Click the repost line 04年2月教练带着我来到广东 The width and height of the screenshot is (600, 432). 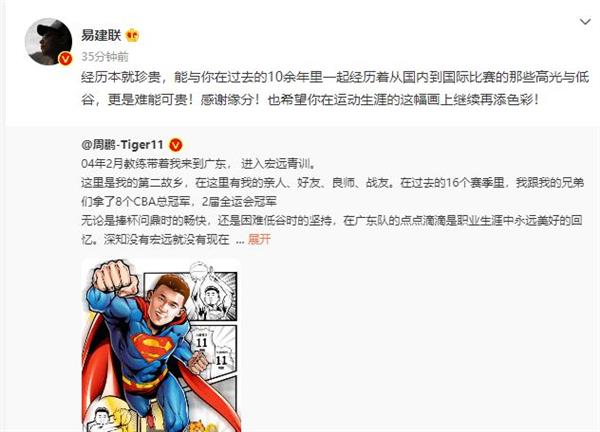click(x=199, y=164)
